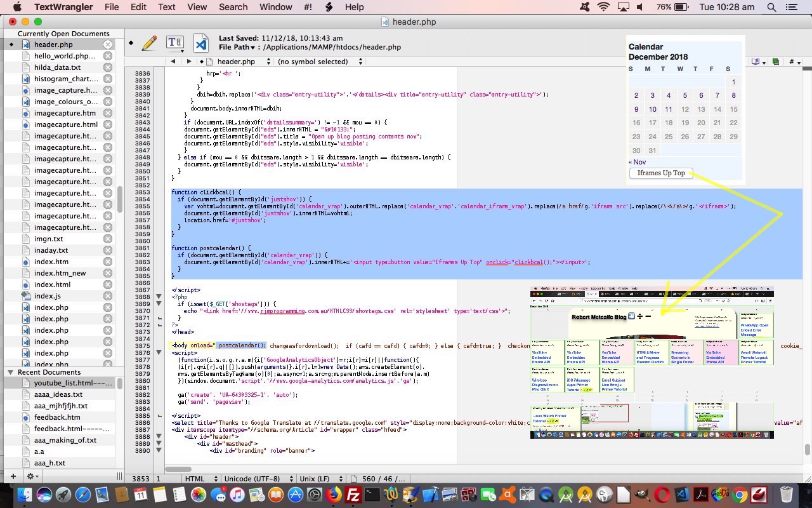Go to next document with right arrow

(x=188, y=62)
